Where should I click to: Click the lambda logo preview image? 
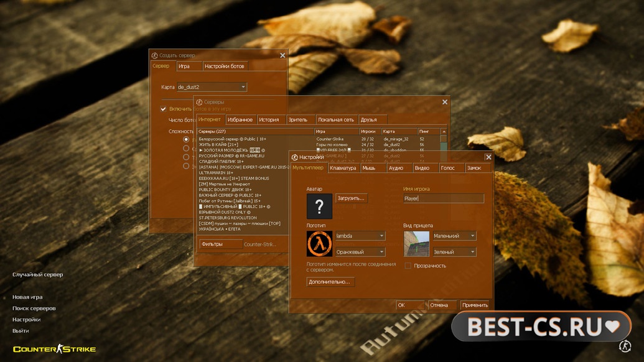[x=319, y=244]
